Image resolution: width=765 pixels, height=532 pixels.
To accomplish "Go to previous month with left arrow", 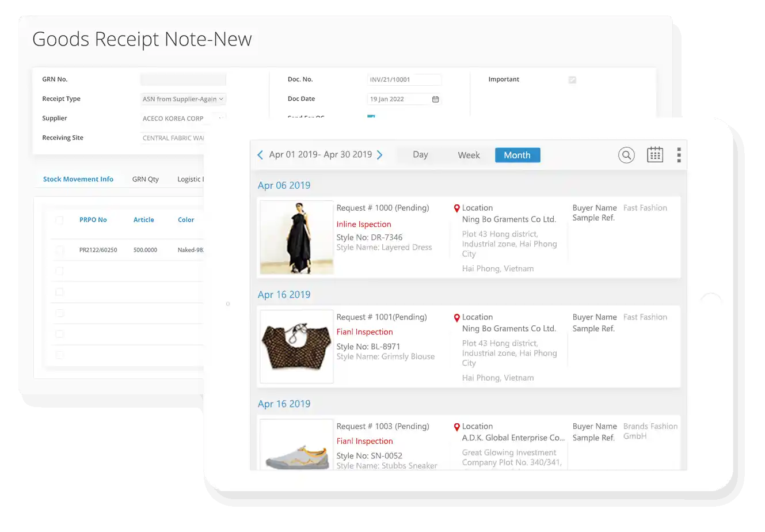I will tap(260, 155).
